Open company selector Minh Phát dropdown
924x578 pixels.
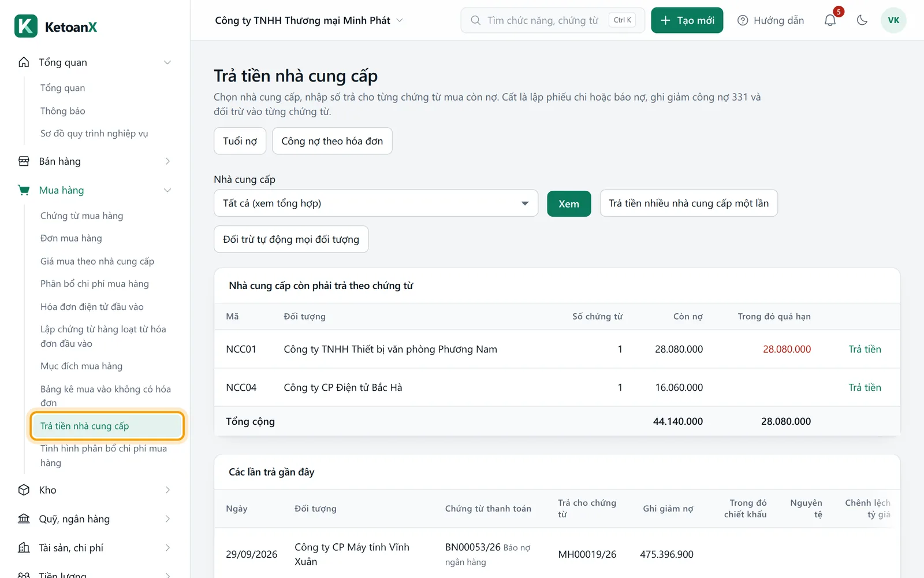[309, 20]
